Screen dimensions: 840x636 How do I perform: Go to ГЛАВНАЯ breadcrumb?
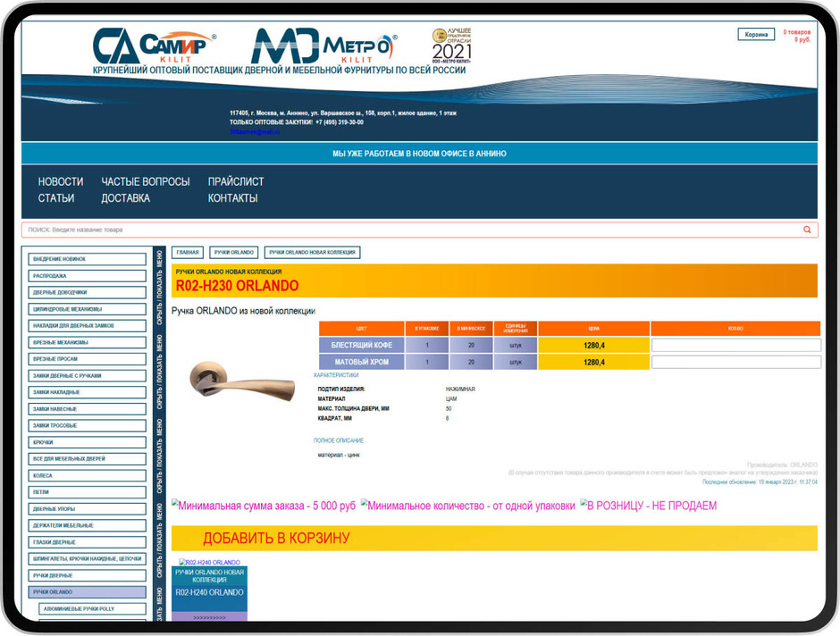(188, 252)
